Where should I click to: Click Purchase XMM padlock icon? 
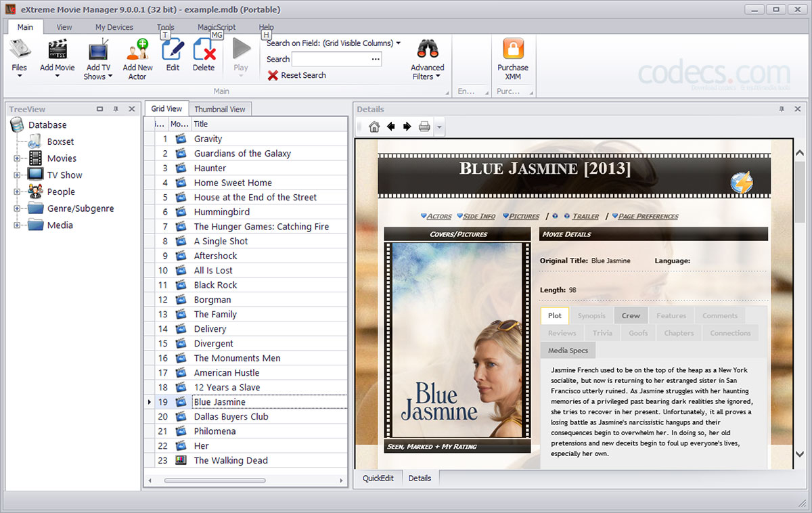pos(513,49)
